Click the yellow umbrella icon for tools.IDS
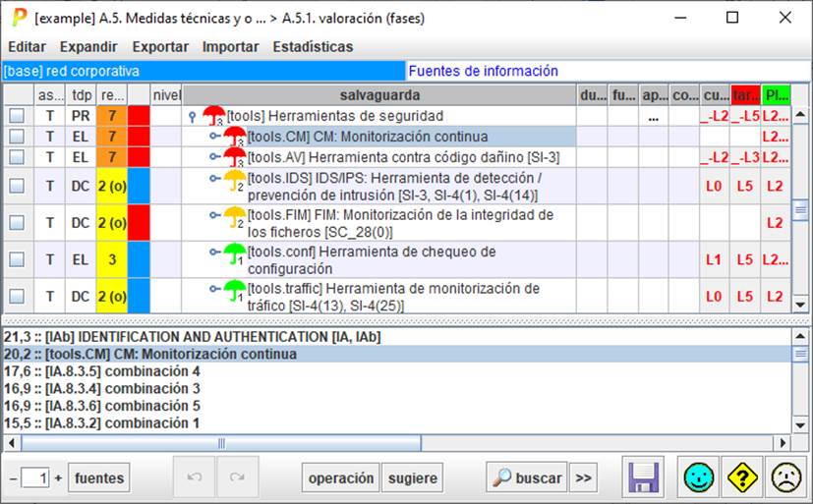This screenshot has height=504, width=813. tap(235, 180)
